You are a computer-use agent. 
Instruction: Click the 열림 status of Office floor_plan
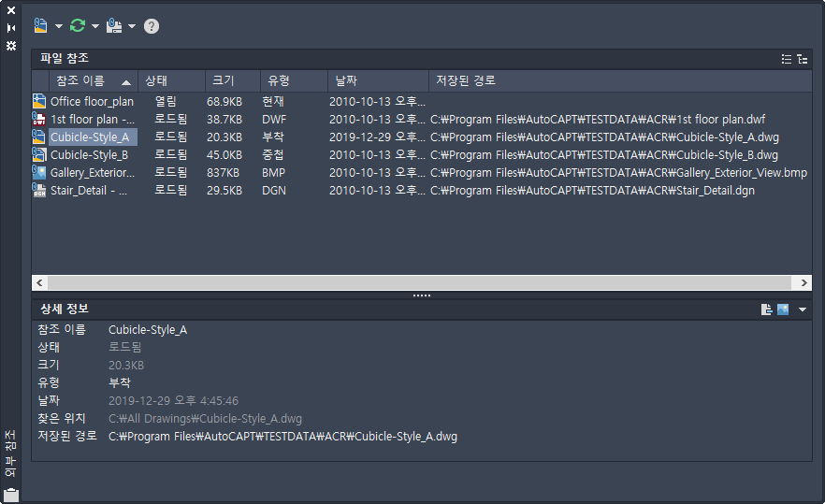coord(166,102)
